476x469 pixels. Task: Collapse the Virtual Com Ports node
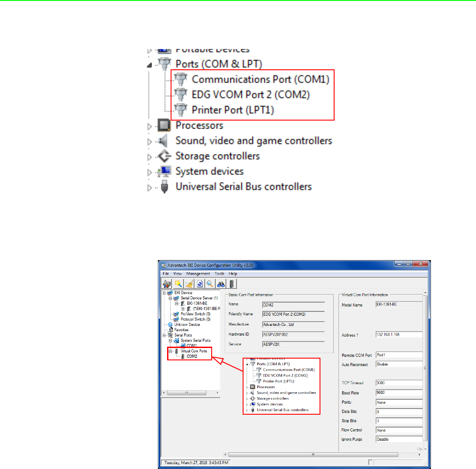tap(171, 351)
